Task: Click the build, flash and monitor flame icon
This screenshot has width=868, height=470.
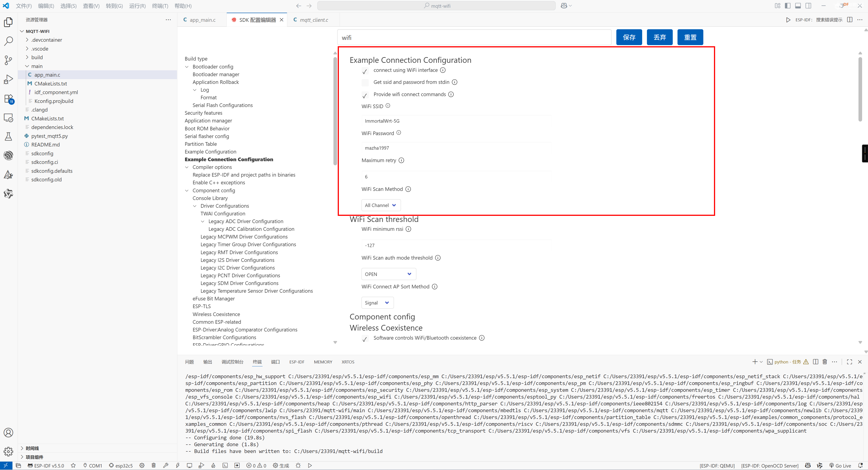Action: 213,465
